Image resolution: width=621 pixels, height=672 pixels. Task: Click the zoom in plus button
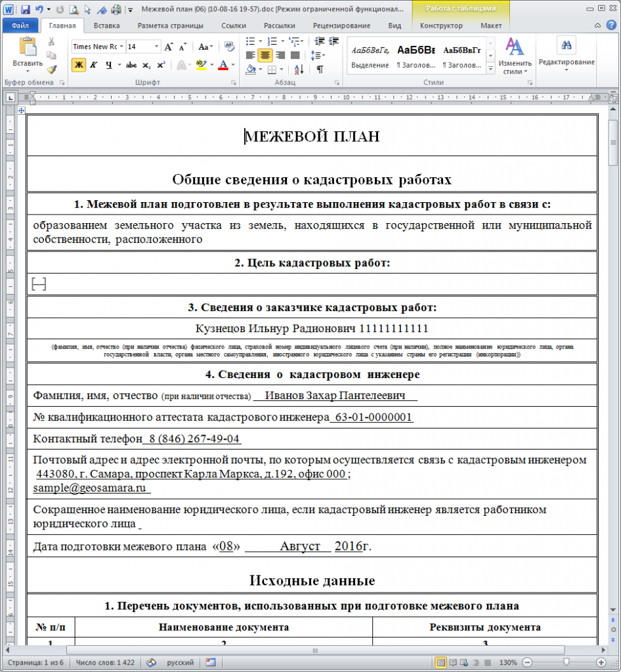pyautogui.click(x=601, y=663)
